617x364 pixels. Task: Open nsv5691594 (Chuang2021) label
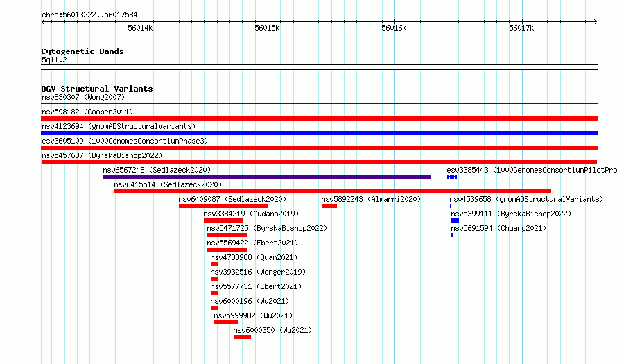click(x=498, y=228)
